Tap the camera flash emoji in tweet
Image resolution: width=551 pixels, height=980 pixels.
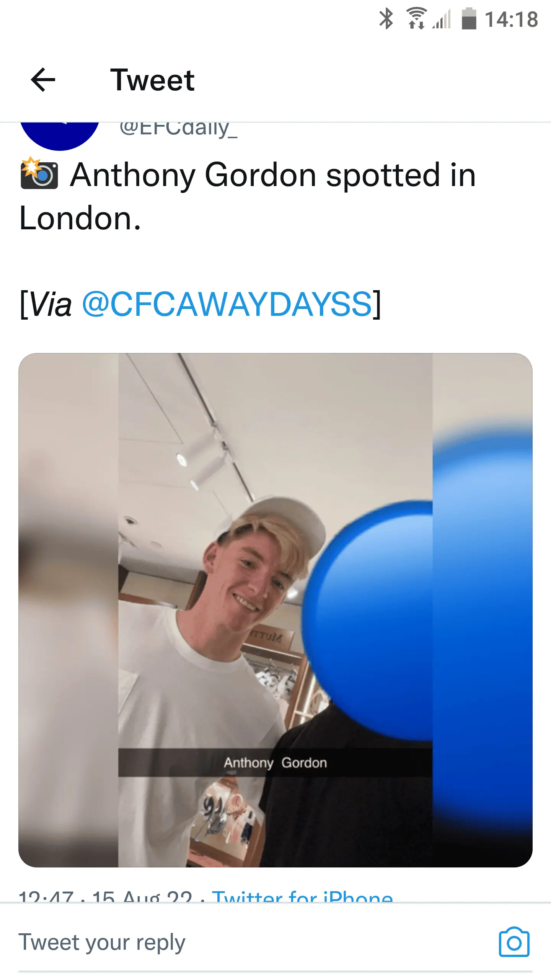(x=39, y=173)
